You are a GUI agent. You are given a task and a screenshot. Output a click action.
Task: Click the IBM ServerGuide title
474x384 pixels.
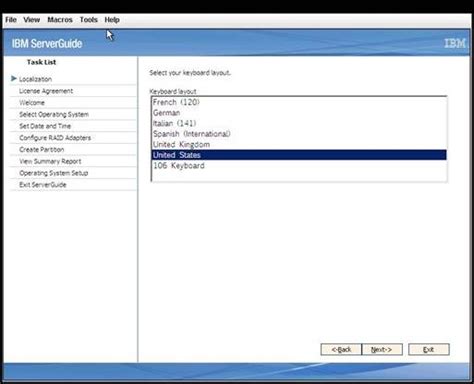click(x=47, y=44)
